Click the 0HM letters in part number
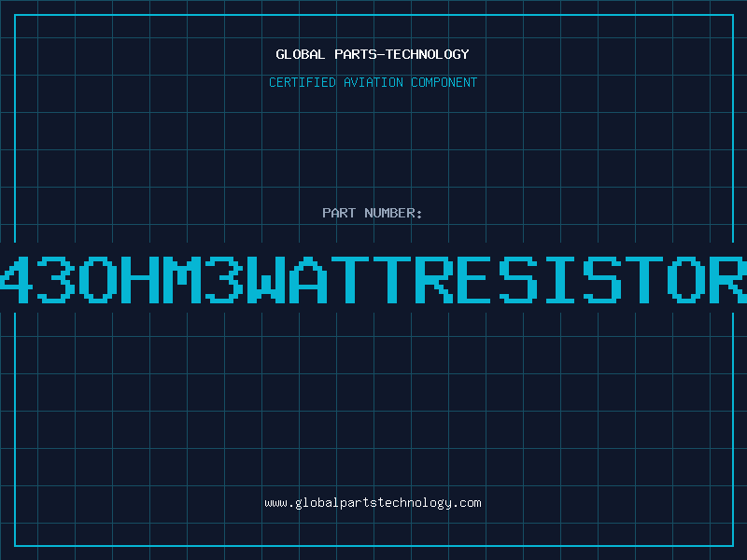Screen dimensions: 747x560 (141, 280)
